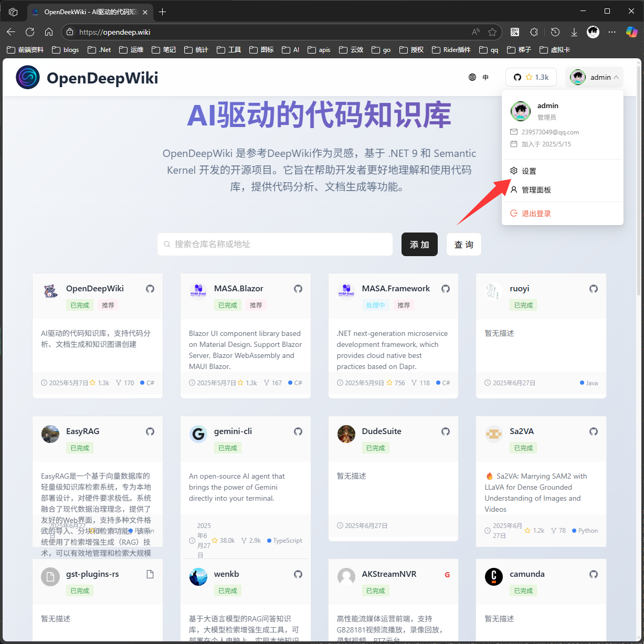Open GitHub icon on EasyRAG card
644x644 pixels.
(x=150, y=431)
